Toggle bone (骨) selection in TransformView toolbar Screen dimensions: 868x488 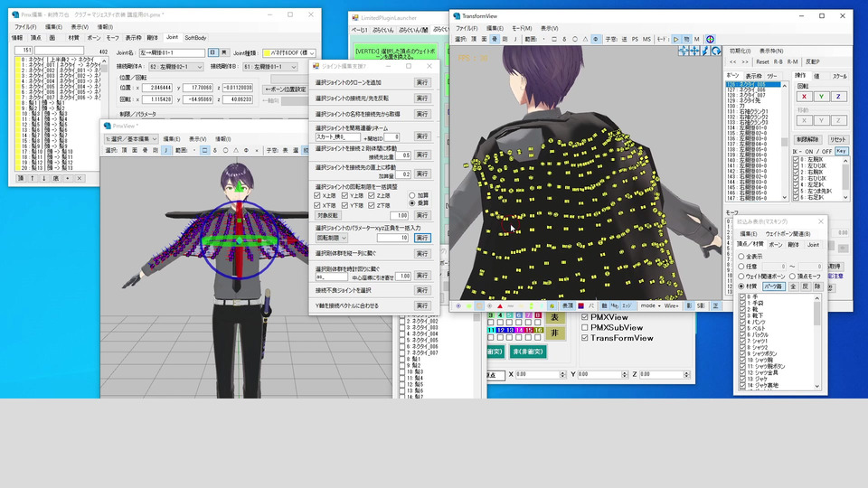click(x=495, y=39)
